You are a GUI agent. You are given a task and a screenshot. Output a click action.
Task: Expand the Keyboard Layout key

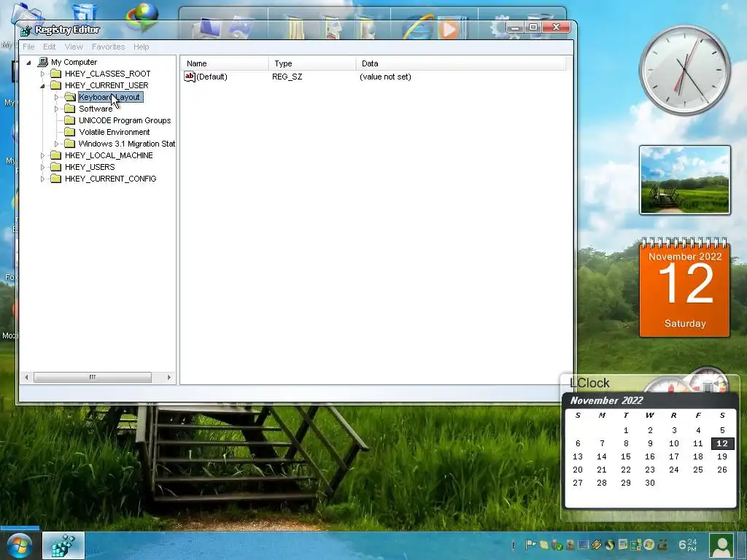[x=56, y=97]
